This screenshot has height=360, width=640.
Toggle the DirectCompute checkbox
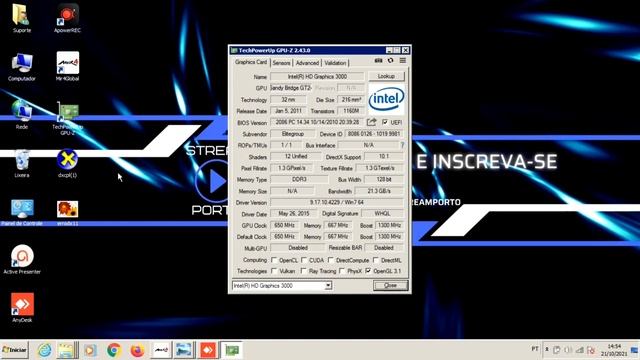coord(331,260)
